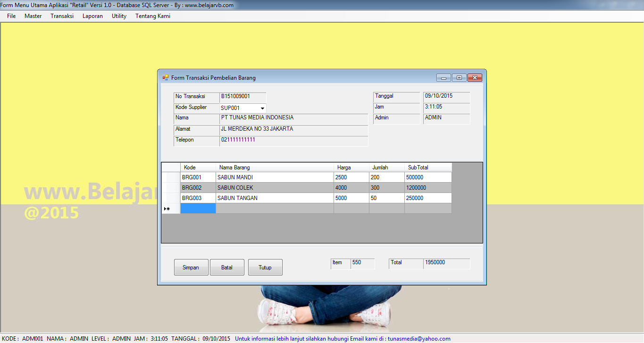
Task: Select cell BRG001 in the grid
Action: tap(198, 177)
